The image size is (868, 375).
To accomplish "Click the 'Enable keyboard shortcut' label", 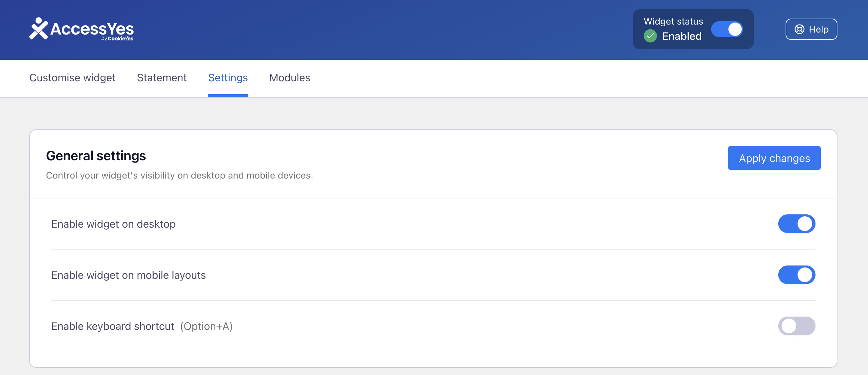I will [113, 326].
